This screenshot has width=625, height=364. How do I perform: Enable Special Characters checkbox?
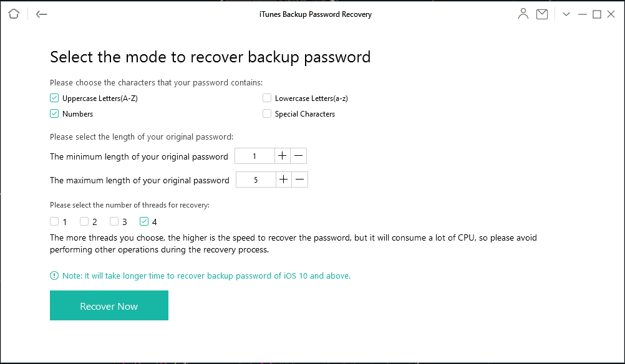pyautogui.click(x=267, y=113)
